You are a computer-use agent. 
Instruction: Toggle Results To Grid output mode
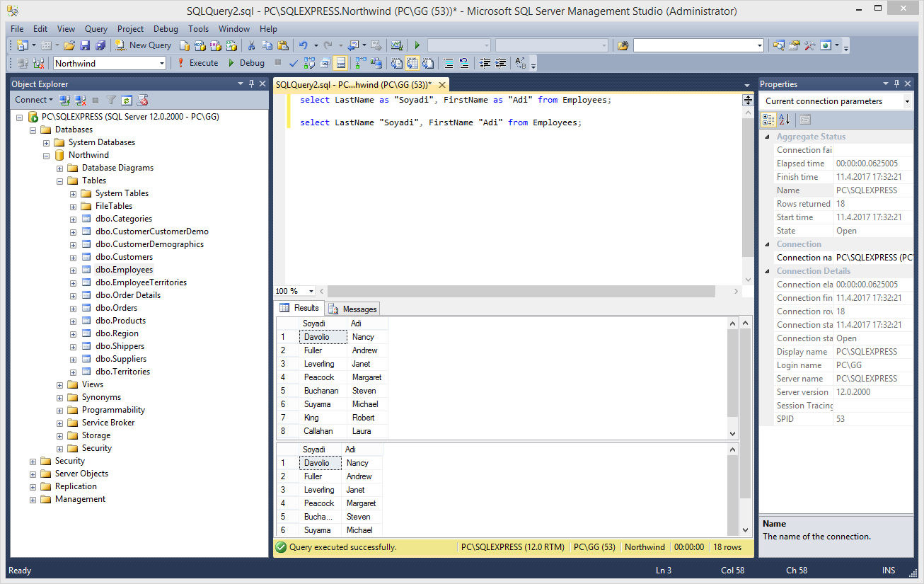pos(412,62)
